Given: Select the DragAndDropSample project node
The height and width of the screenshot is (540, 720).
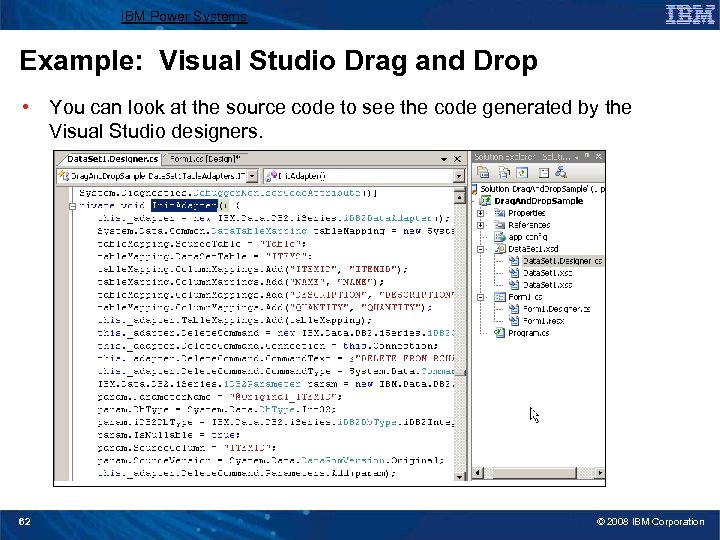Looking at the screenshot, I should (539, 201).
